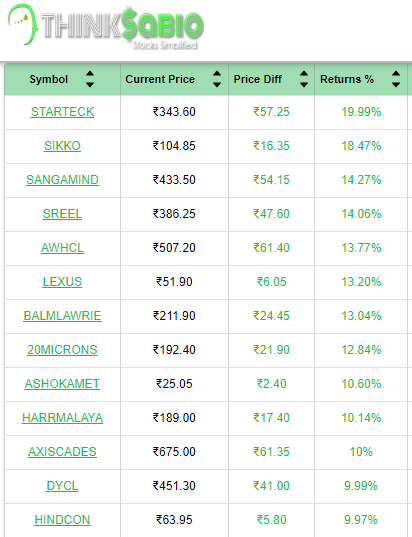Select STARTECK price ₹343.60
Viewport: 412px width, 537px height.
[174, 112]
